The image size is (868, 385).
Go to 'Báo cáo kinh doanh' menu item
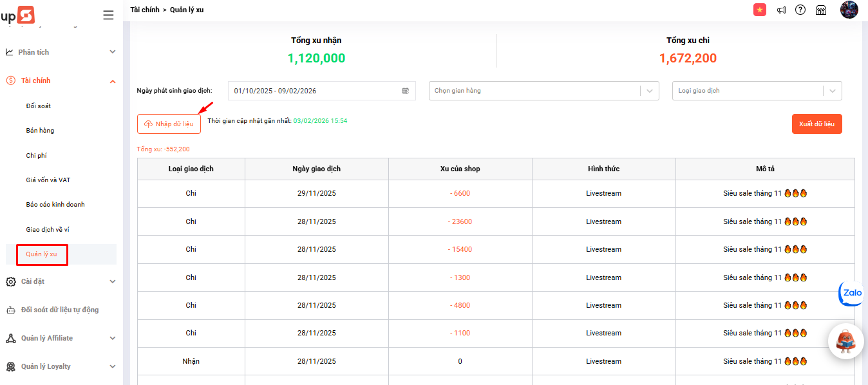pos(55,205)
